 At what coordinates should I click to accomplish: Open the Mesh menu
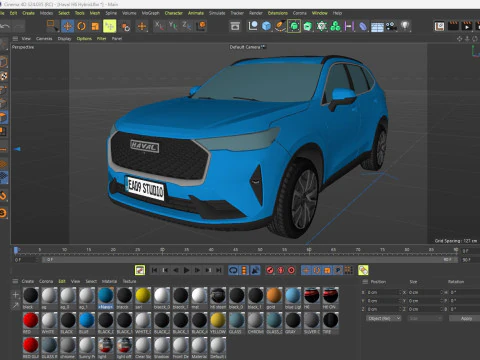[95, 13]
